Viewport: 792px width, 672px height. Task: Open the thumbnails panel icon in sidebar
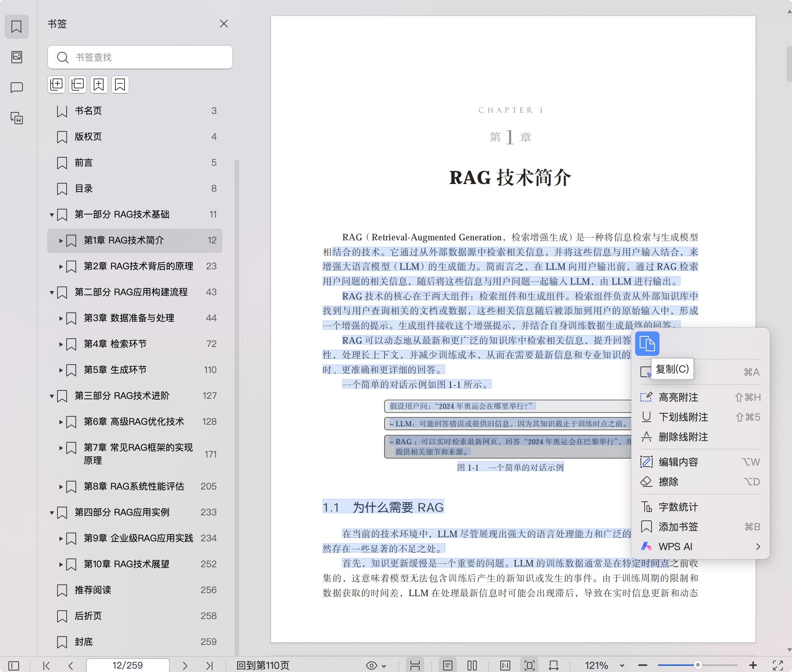[x=16, y=57]
